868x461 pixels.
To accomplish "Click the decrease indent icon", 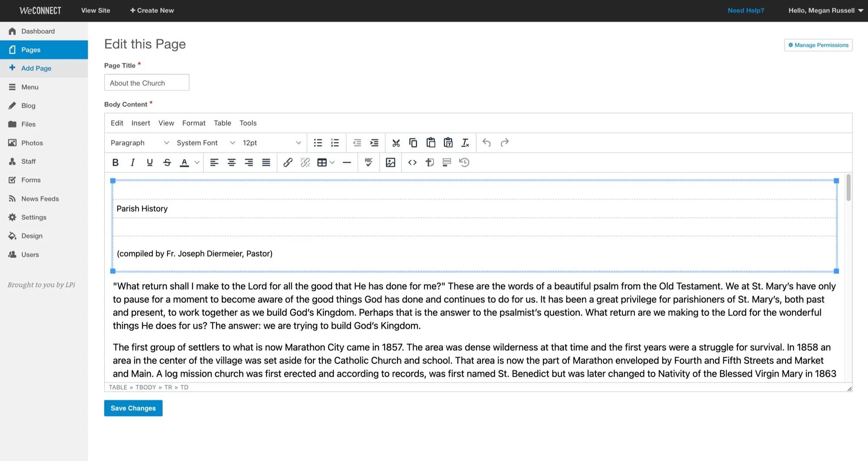I will pyautogui.click(x=357, y=143).
